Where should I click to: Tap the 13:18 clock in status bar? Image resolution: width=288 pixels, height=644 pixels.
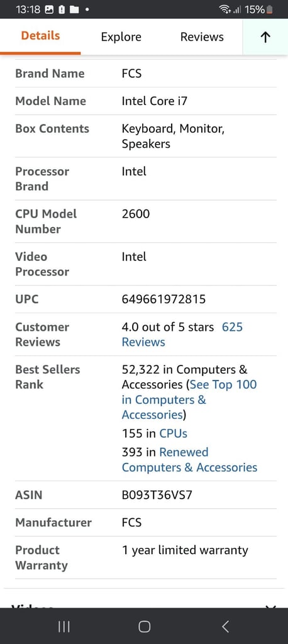coord(28,9)
